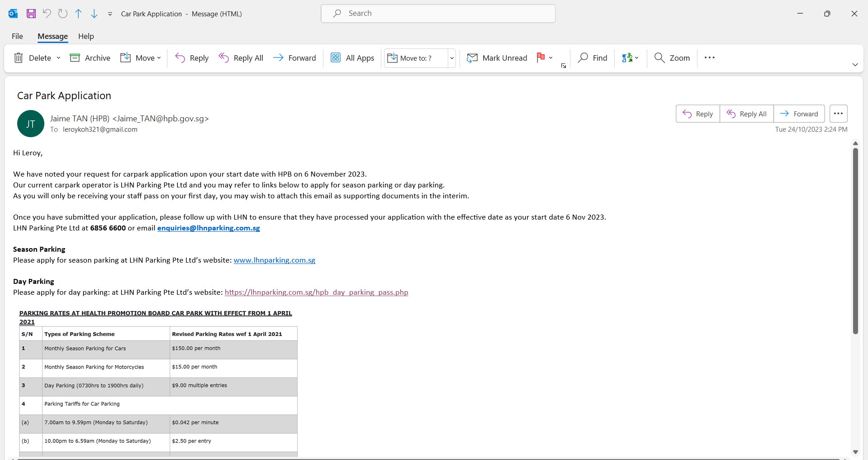The width and height of the screenshot is (868, 460).
Task: Click the JT sender avatar
Action: [31, 124]
